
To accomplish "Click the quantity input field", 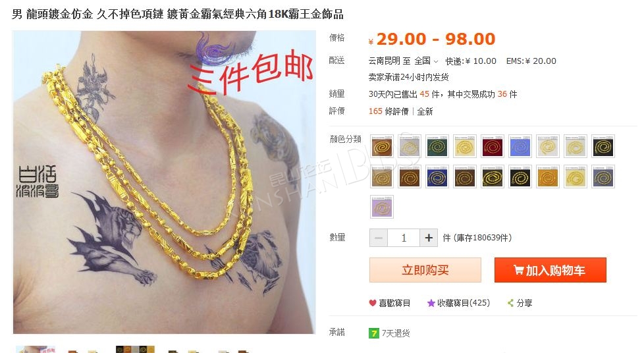I will coord(404,238).
